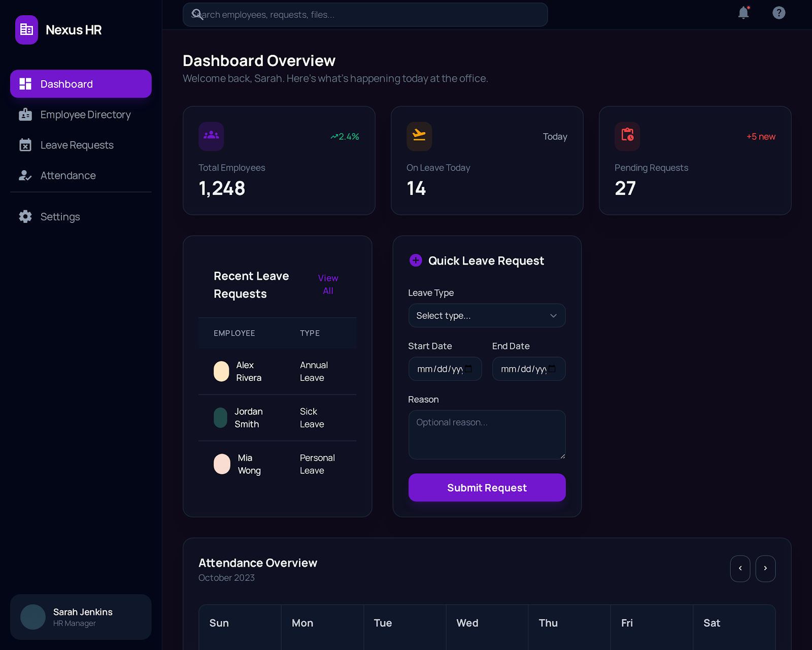This screenshot has height=650, width=812.
Task: Open the Start Date calendar picker
Action: tap(468, 369)
